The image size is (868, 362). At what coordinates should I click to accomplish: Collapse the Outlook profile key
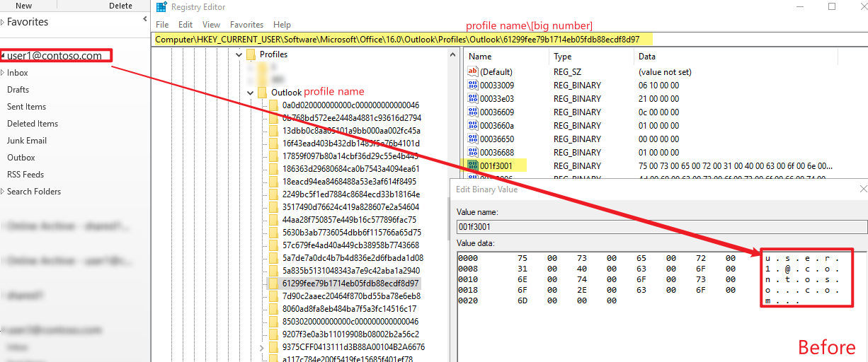click(251, 93)
